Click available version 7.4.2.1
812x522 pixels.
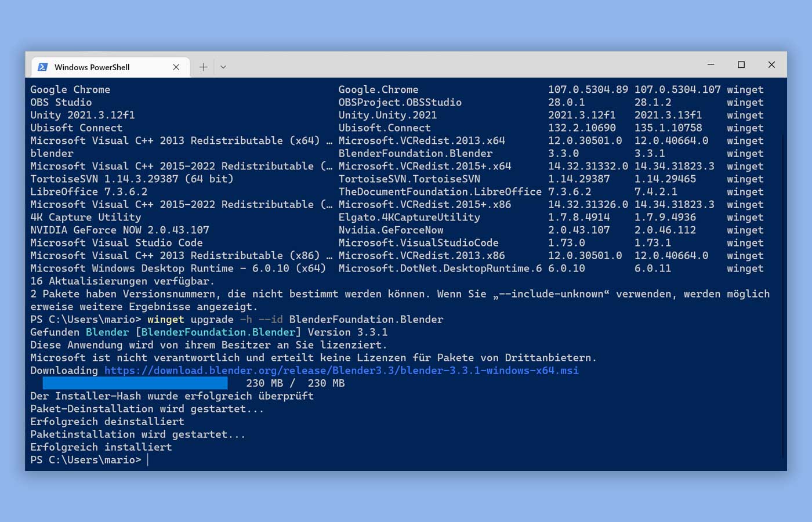[655, 191]
